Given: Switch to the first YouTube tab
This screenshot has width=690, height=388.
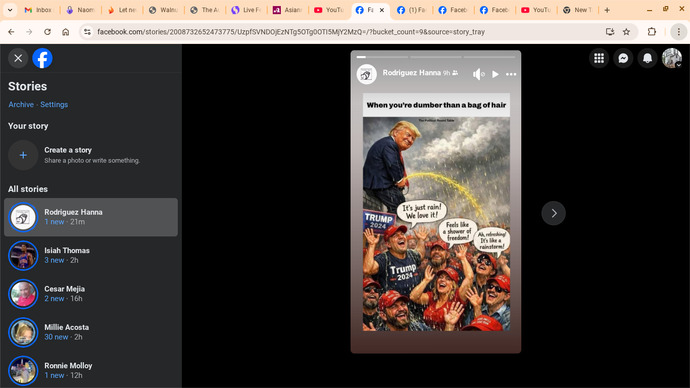Looking at the screenshot, I should 329,10.
